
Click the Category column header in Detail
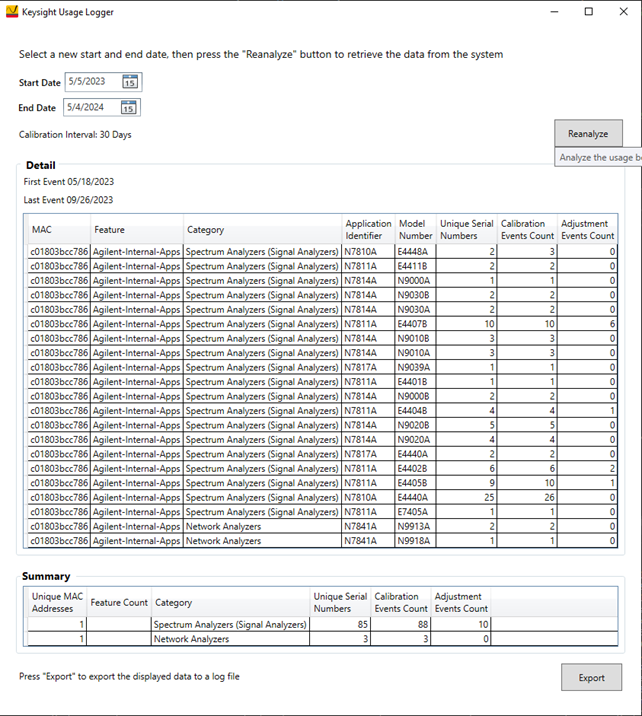pos(261,230)
